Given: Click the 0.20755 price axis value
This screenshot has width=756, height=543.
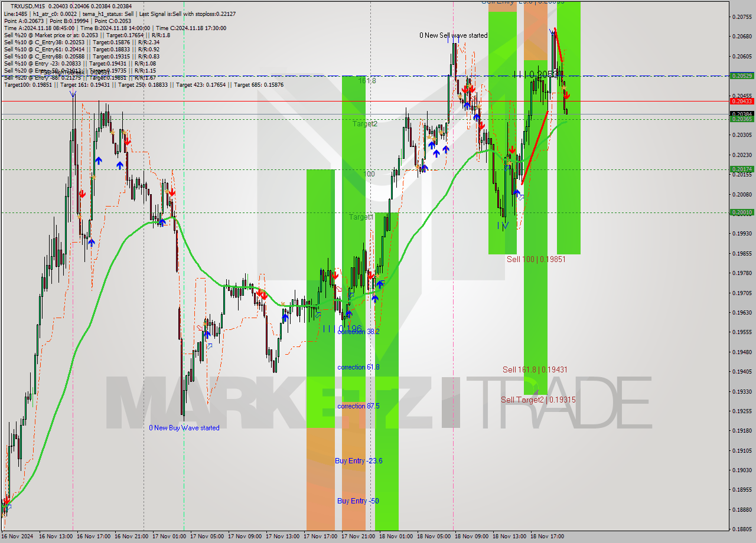Looking at the screenshot, I should 742,17.
